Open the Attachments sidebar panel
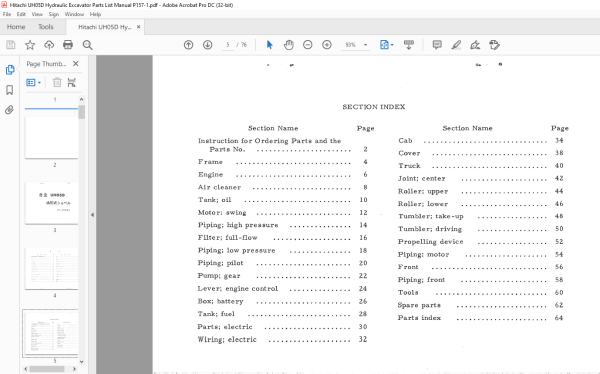The image size is (600, 374). (10, 110)
